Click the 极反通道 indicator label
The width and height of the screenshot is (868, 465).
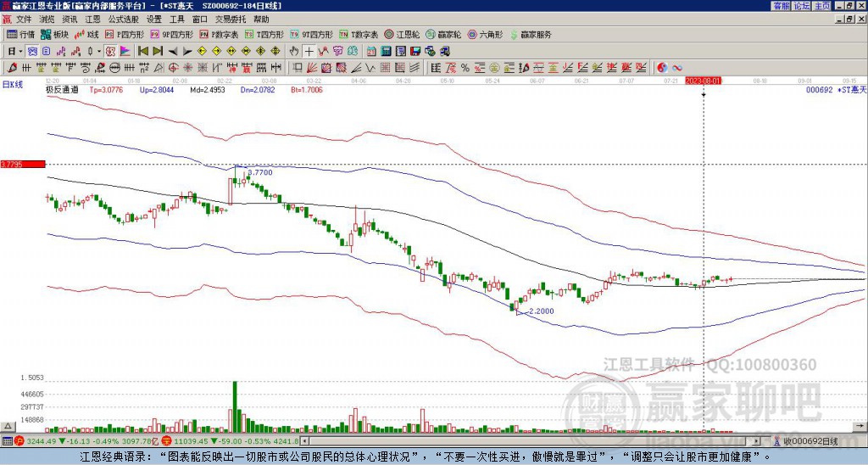pos(62,89)
